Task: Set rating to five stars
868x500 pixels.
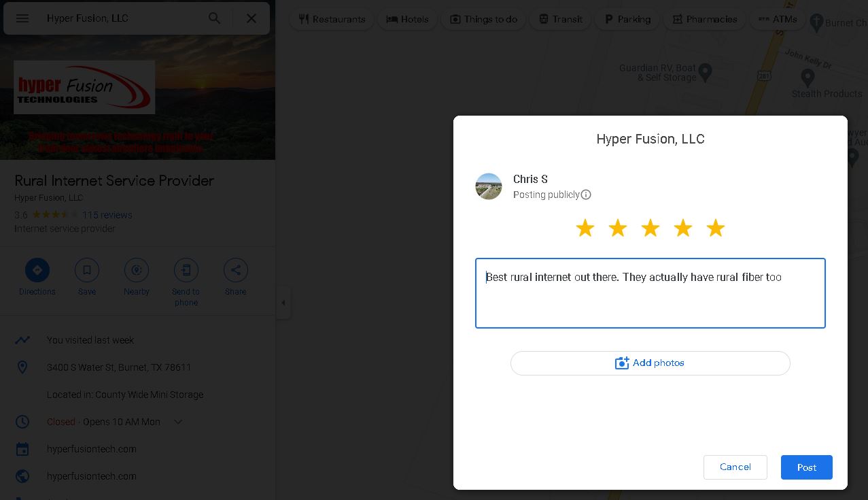Action: [716, 228]
